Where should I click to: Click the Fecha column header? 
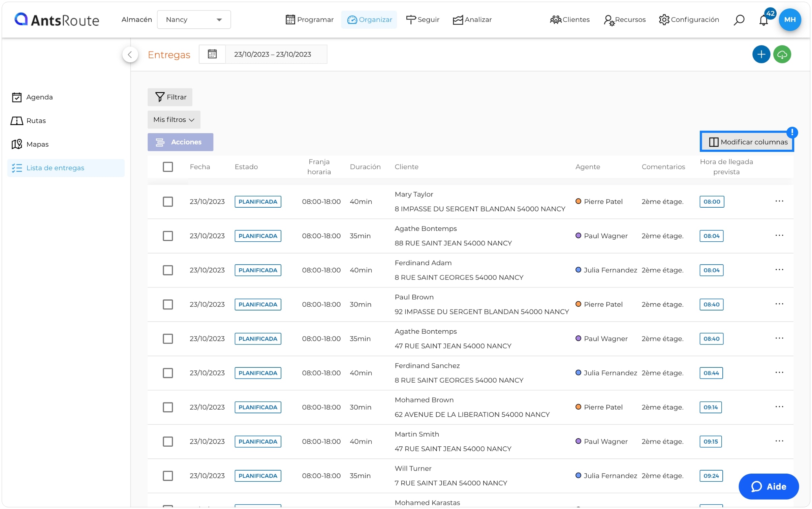pos(200,167)
